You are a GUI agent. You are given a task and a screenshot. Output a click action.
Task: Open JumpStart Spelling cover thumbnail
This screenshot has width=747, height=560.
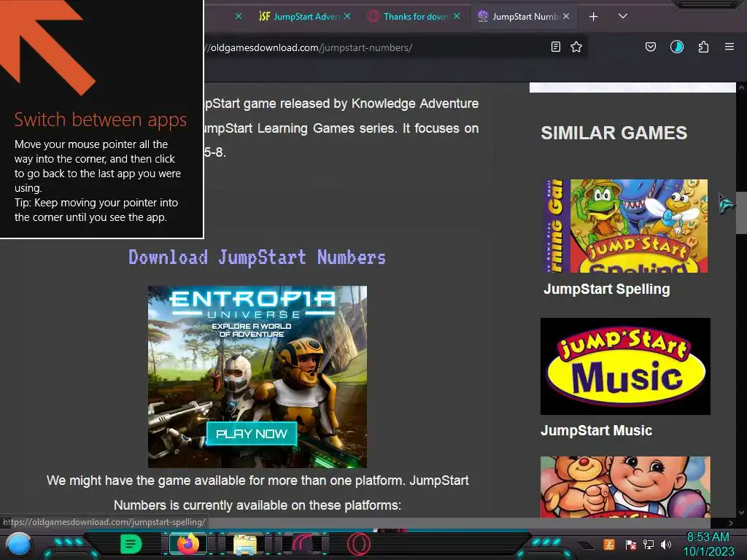coord(625,226)
